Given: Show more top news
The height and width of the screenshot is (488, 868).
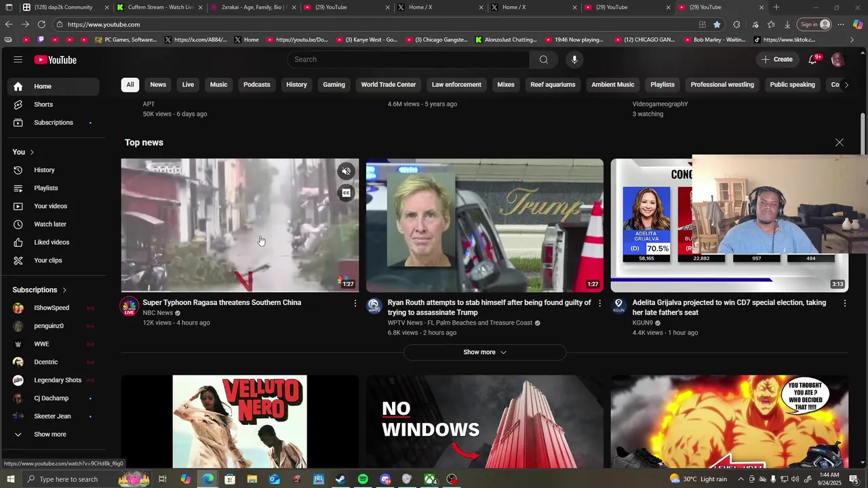Looking at the screenshot, I should (x=485, y=352).
